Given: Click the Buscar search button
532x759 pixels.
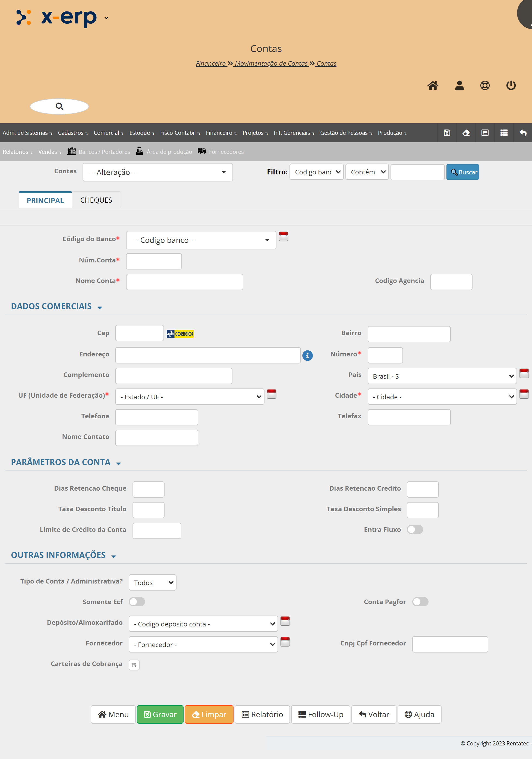Looking at the screenshot, I should (462, 172).
